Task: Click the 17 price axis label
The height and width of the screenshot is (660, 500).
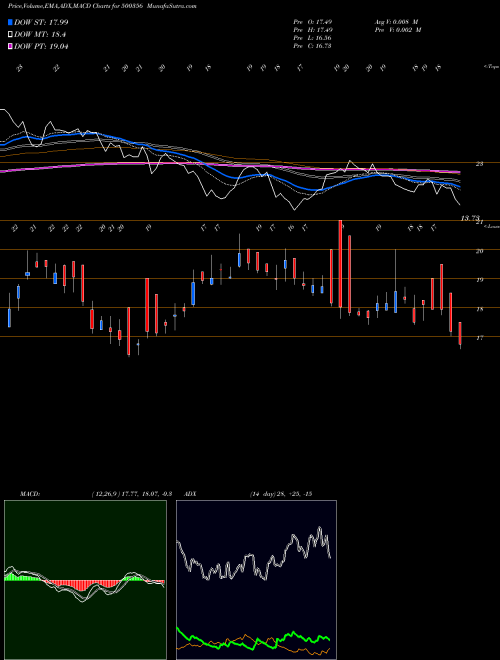Action: pos(479,338)
